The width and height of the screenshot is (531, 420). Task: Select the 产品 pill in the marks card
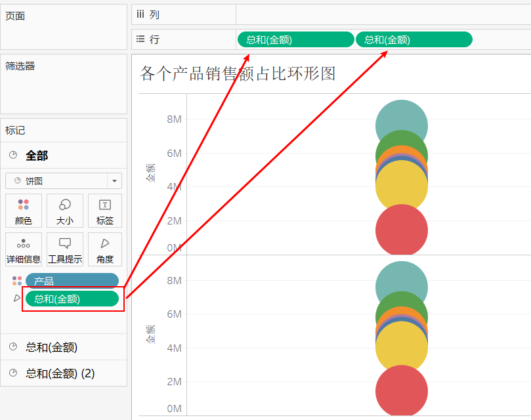pyautogui.click(x=72, y=281)
